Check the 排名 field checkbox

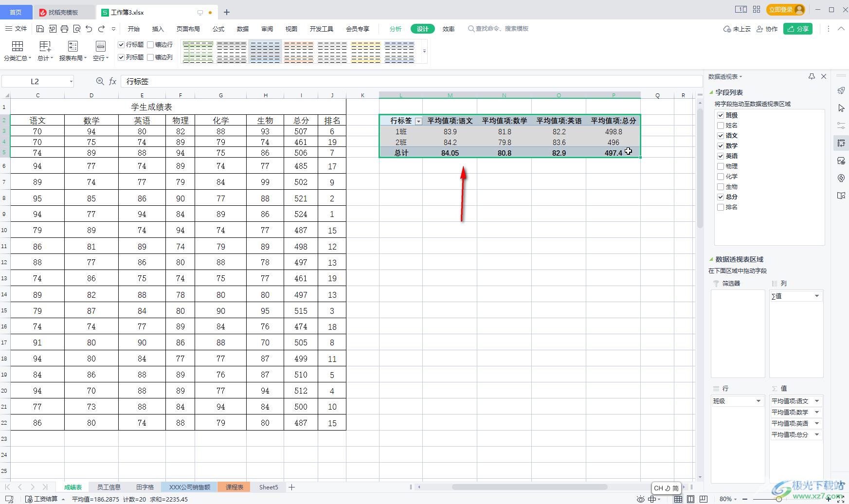point(721,207)
